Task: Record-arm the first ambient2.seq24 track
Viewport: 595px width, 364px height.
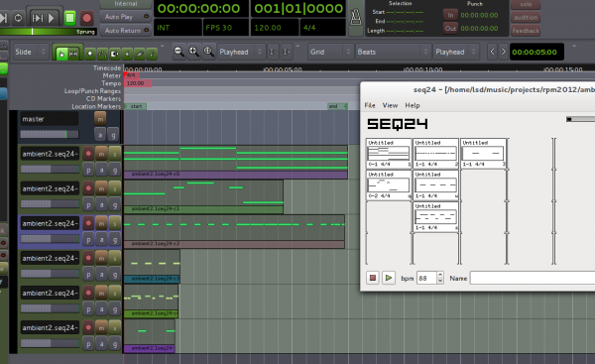Action: (88, 154)
